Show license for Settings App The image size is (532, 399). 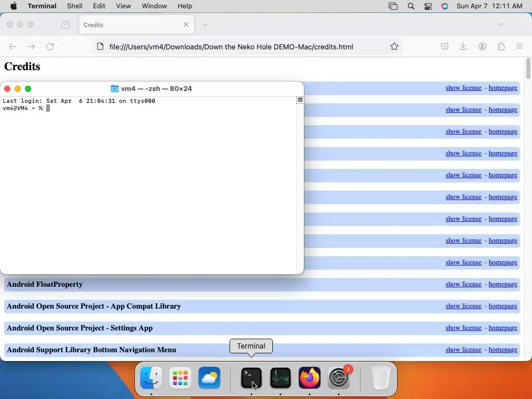coord(463,328)
